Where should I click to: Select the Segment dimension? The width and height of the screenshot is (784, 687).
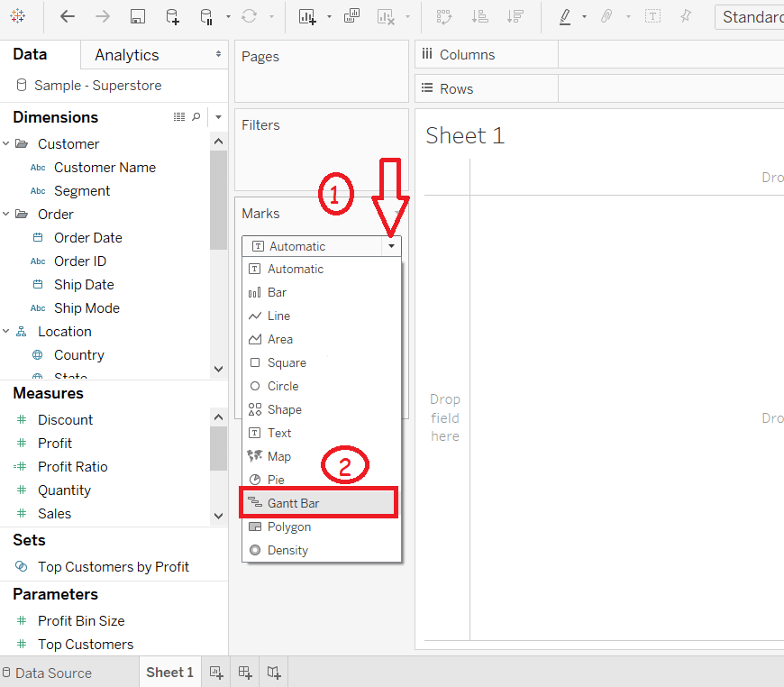[82, 190]
